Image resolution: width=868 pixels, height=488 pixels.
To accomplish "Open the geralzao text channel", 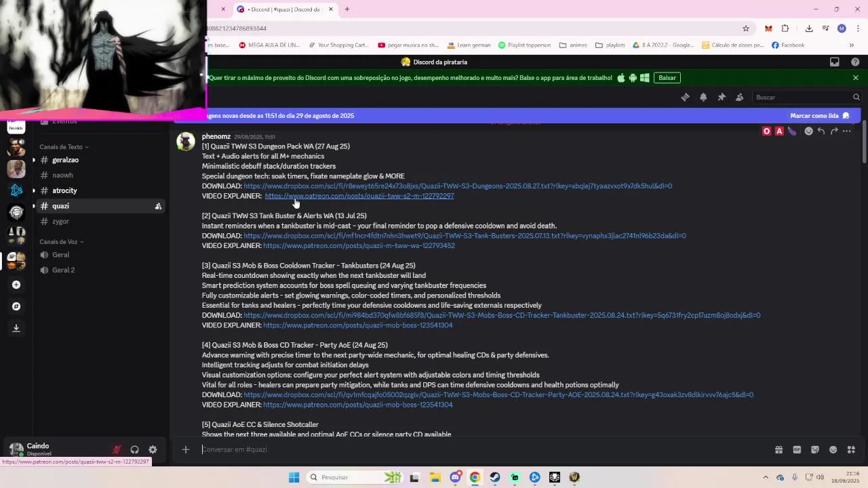I will (x=100, y=160).
